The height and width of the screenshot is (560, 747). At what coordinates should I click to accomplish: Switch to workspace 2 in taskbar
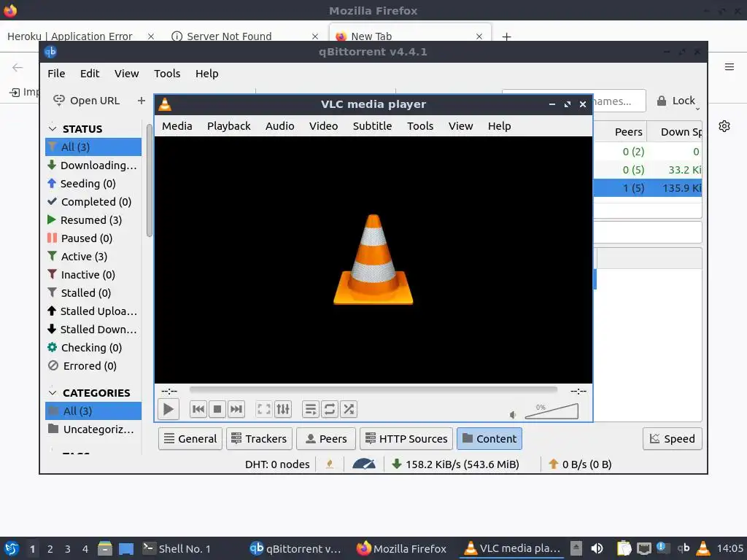(x=50, y=549)
